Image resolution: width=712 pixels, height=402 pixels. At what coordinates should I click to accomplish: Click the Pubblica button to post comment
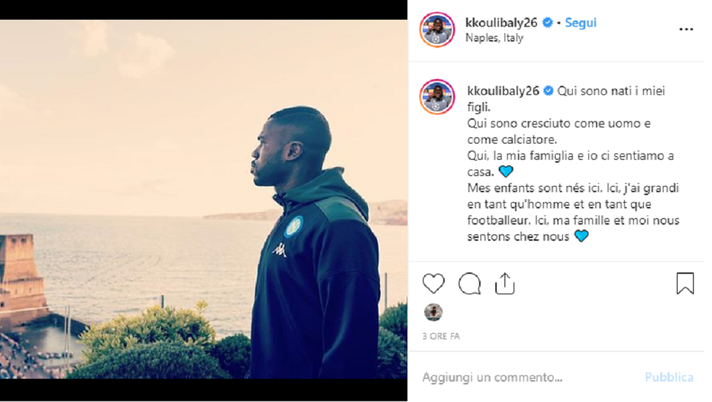669,377
